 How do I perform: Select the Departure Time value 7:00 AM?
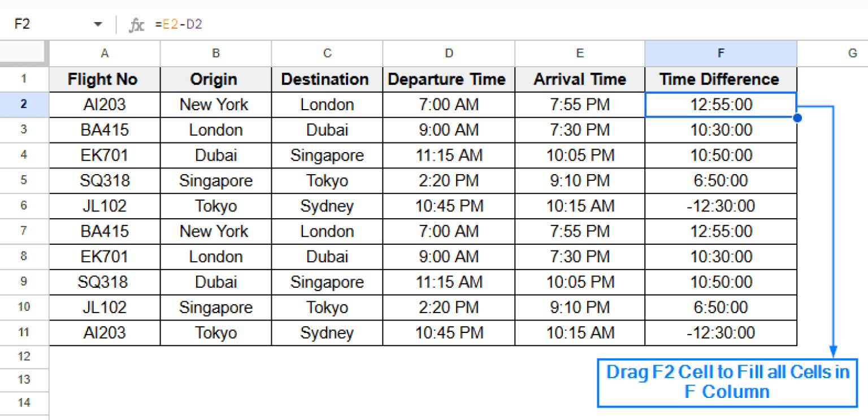pyautogui.click(x=448, y=104)
